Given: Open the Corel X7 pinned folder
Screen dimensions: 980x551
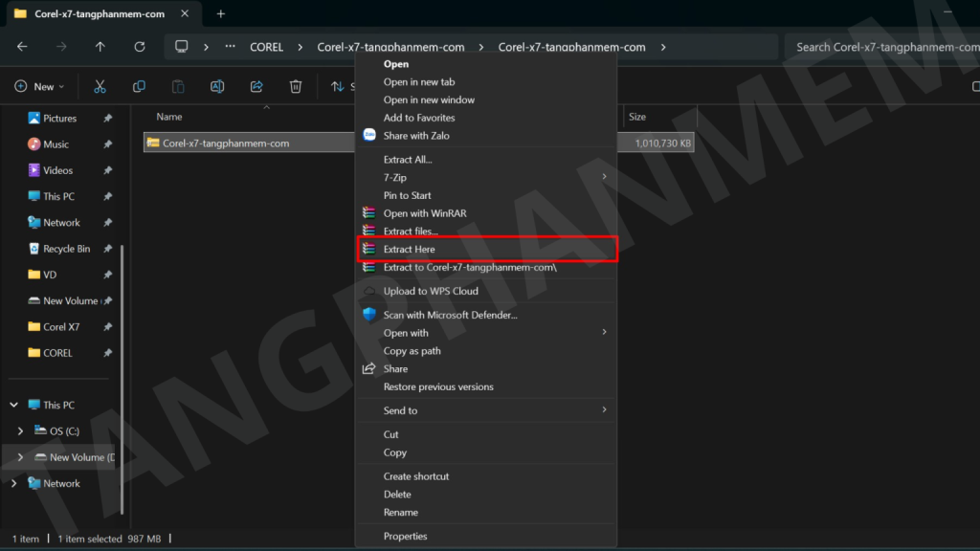Looking at the screenshot, I should point(60,327).
